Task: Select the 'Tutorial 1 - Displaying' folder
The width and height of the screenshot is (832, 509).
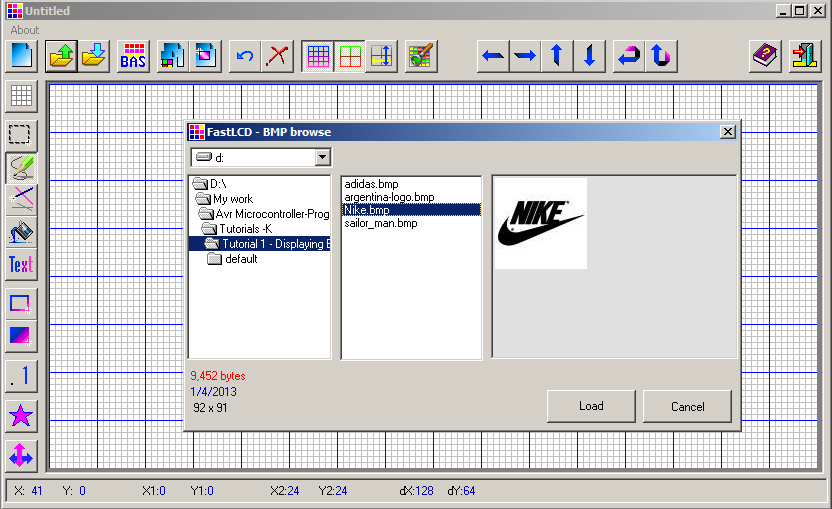Action: (259, 244)
